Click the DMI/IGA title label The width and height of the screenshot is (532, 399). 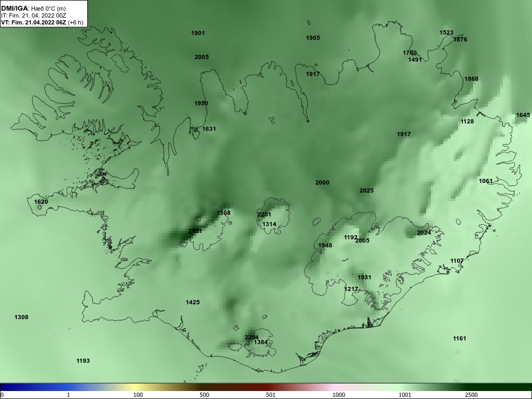(14, 9)
